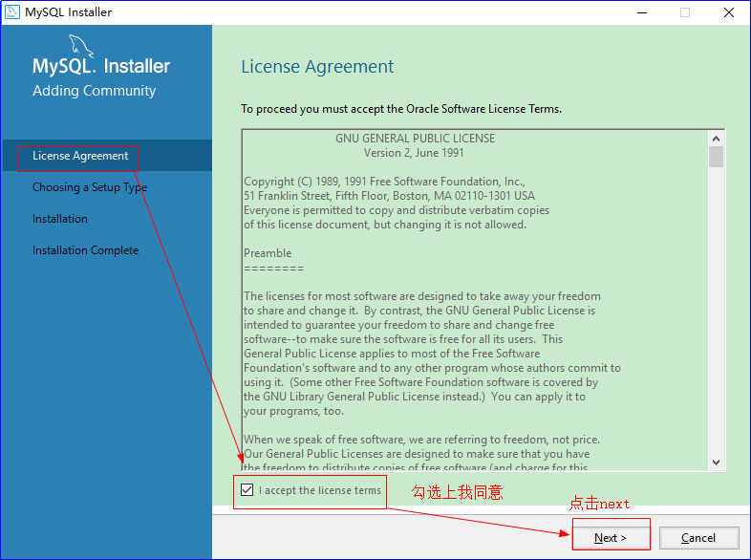Click the license scrollbar up arrow
Screen dimensions: 751x560
[x=716, y=138]
